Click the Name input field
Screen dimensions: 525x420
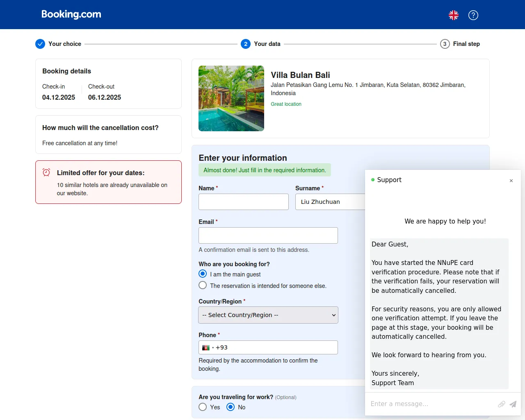click(243, 202)
